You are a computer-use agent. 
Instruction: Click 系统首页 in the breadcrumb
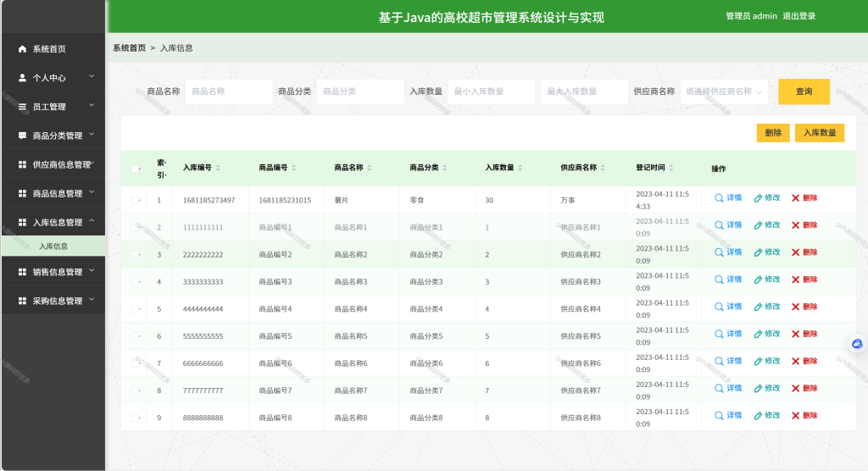129,48
